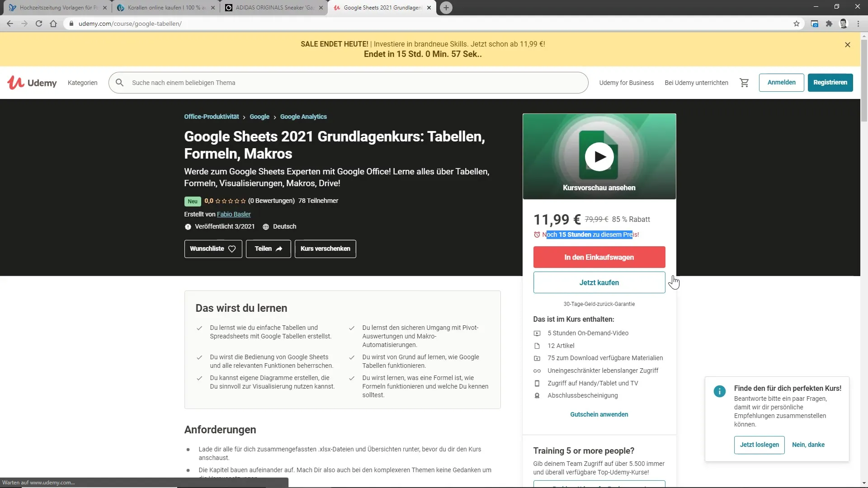Dismiss the sale banner with X

[x=848, y=45]
